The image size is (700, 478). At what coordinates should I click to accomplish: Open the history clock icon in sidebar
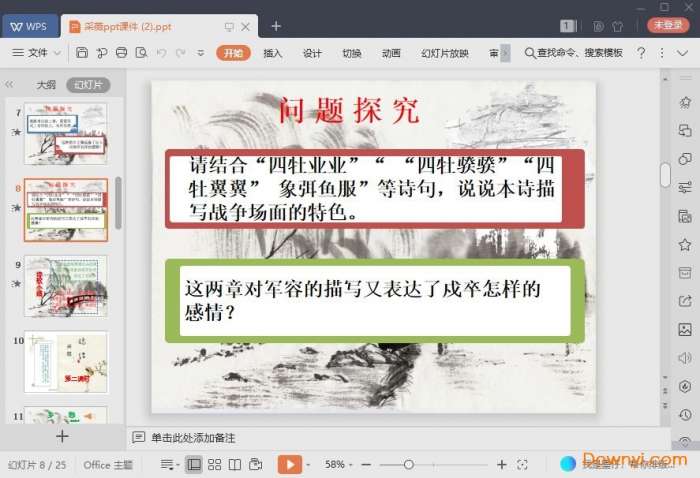click(x=685, y=415)
